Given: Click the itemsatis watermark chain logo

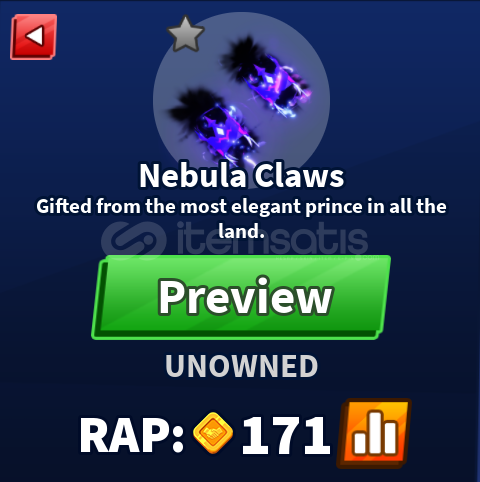Looking at the screenshot, I should [134, 241].
